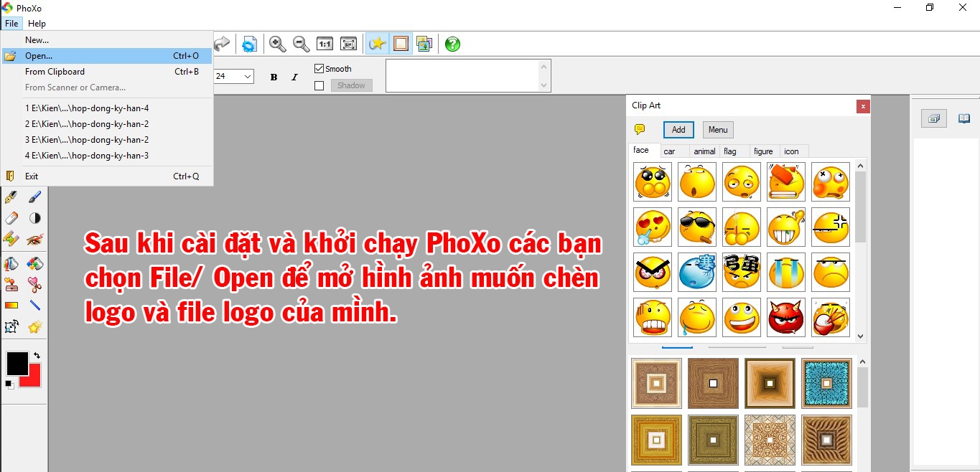Select the red-eye removal tool
Image resolution: width=980 pixels, height=472 pixels.
(34, 239)
